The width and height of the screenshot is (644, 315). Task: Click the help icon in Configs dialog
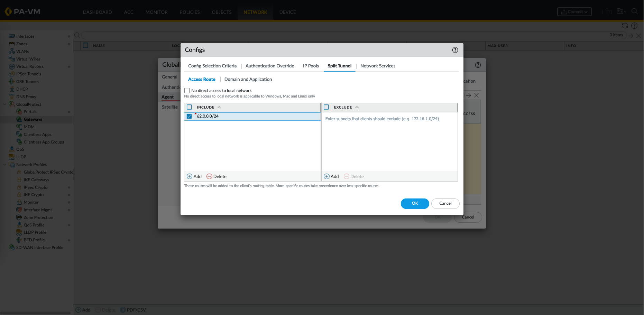[x=455, y=50]
